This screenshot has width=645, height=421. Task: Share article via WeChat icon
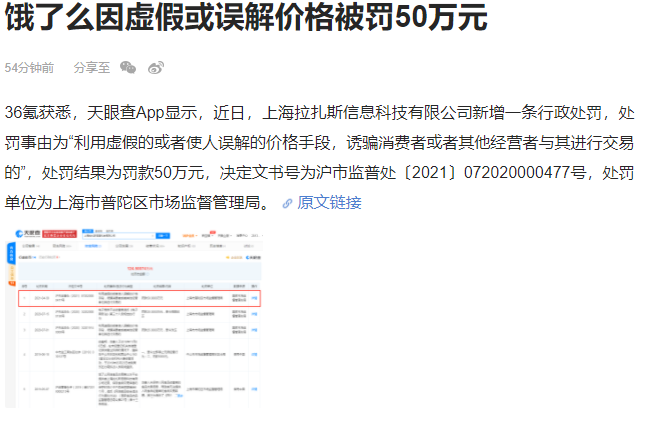pyautogui.click(x=128, y=67)
